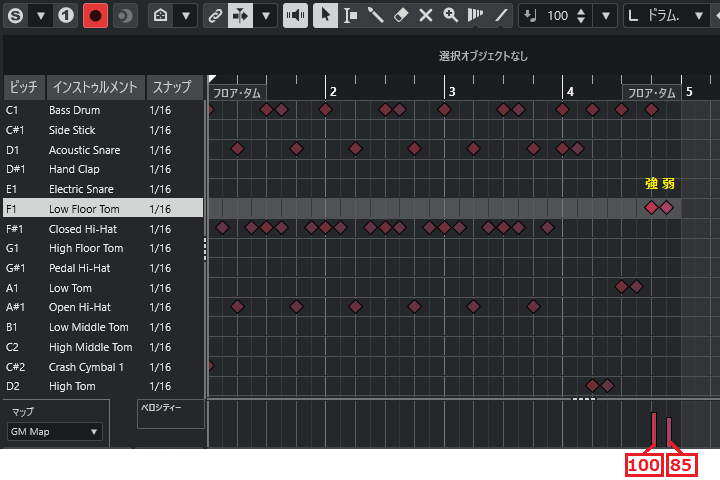Click the ベロシティー controller lane selector

[x=170, y=414]
